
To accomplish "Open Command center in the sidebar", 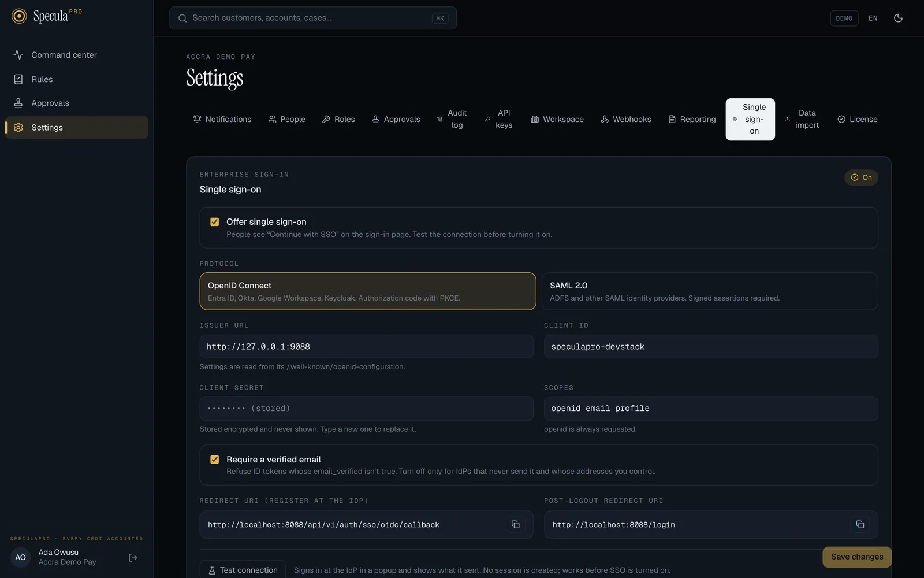I will (x=76, y=55).
